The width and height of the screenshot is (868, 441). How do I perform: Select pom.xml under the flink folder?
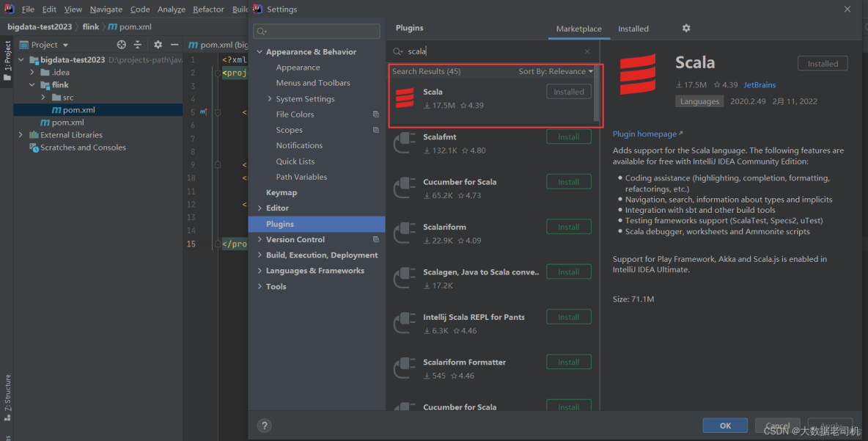[77, 110]
